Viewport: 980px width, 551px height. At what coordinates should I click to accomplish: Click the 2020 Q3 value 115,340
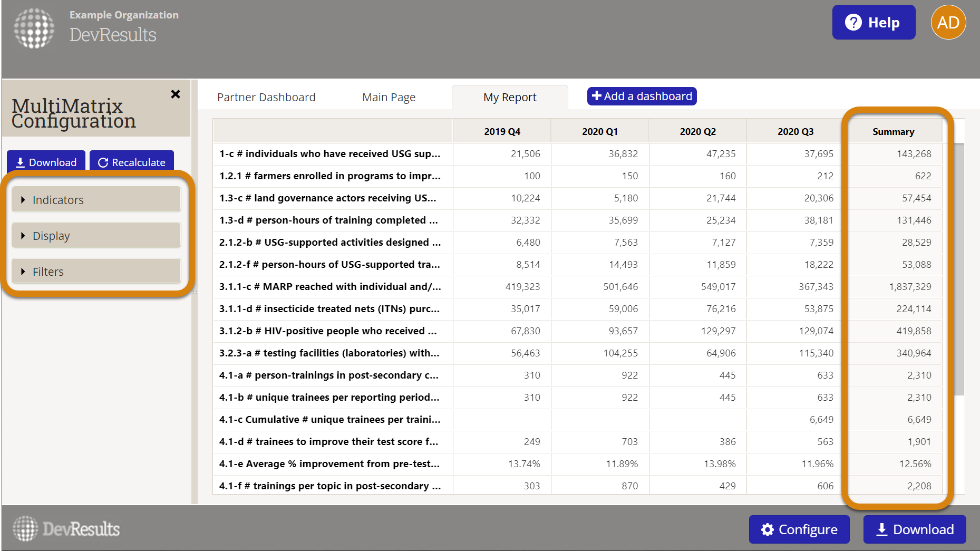click(816, 353)
